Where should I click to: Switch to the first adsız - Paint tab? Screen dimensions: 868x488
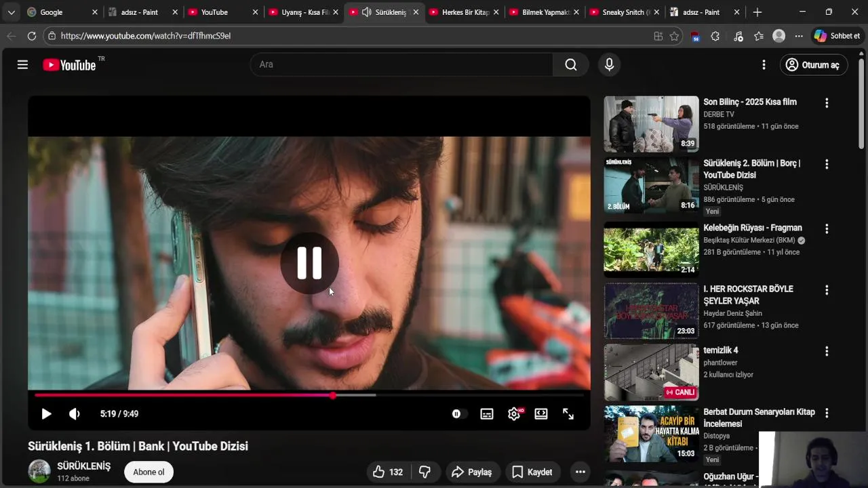[x=141, y=12]
